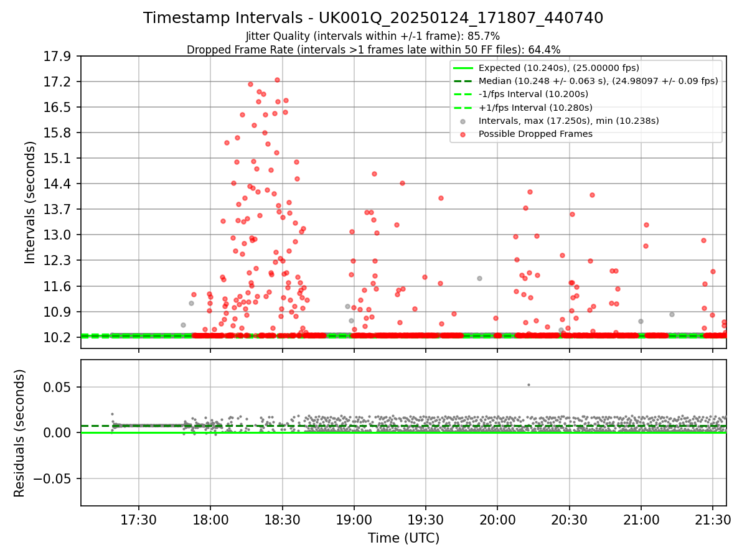Click the 'Time (UTC)' x-axis label
Image resolution: width=747 pixels, height=560 pixels.
pyautogui.click(x=403, y=538)
